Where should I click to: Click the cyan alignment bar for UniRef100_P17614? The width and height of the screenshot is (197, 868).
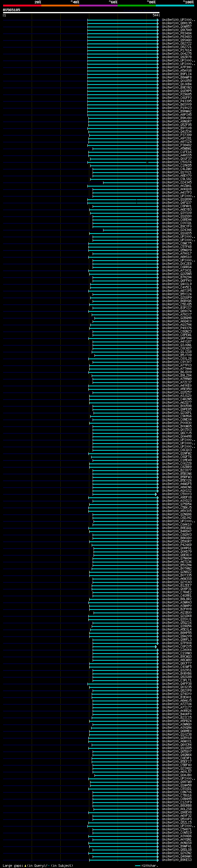coord(123,50)
